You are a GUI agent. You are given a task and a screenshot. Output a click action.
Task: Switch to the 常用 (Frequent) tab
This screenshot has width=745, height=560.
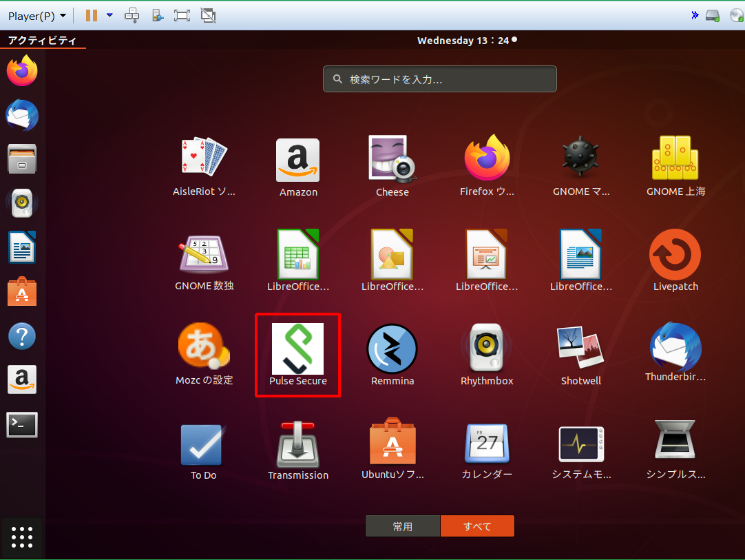tap(402, 526)
